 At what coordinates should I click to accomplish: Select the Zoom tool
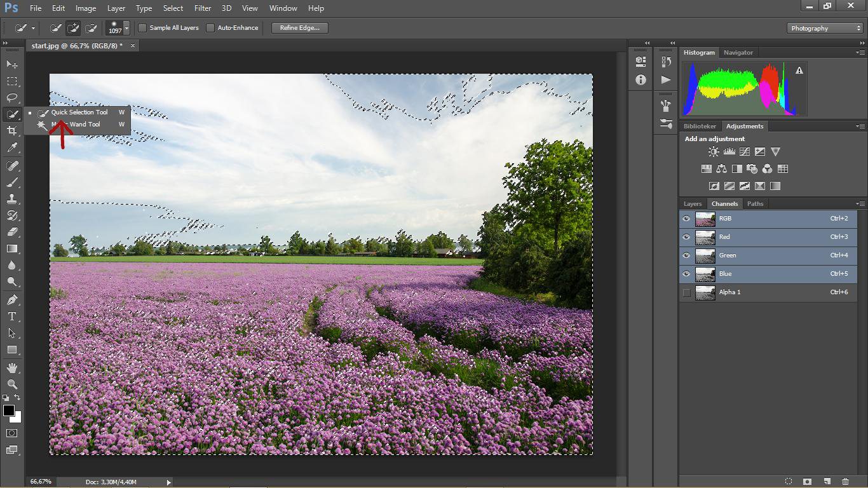click(x=12, y=384)
